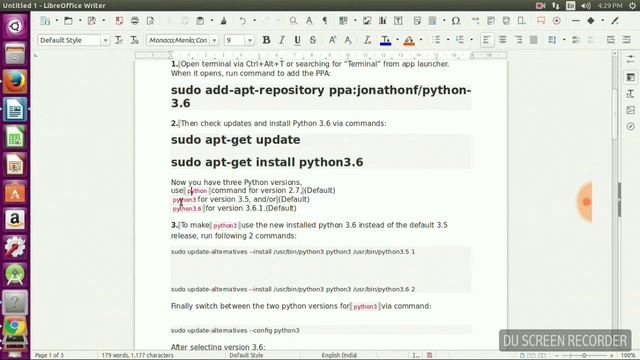Screen dimensions: 640x360
Task: Click word count in status bar
Action: [x=138, y=356]
